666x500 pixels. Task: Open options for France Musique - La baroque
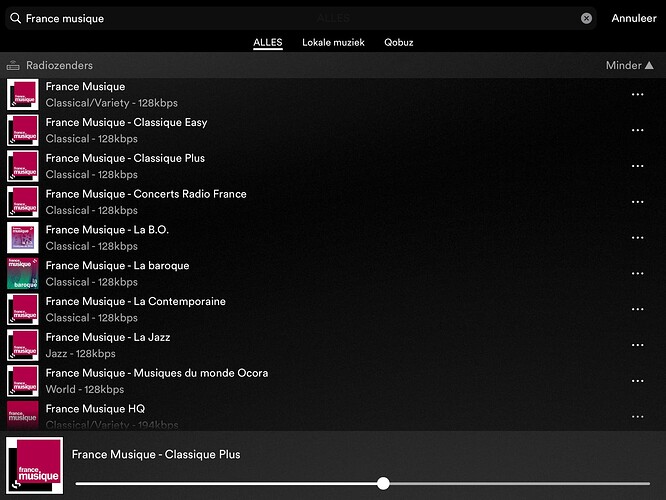coord(637,274)
